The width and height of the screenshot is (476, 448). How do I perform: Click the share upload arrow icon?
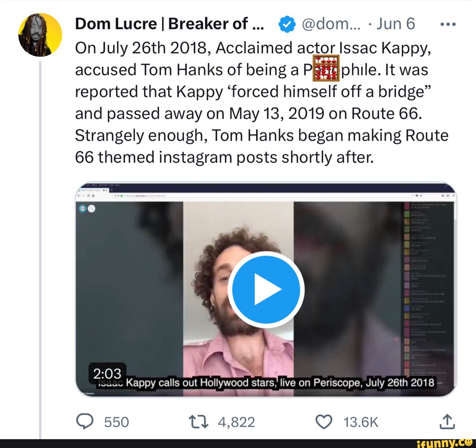447,422
